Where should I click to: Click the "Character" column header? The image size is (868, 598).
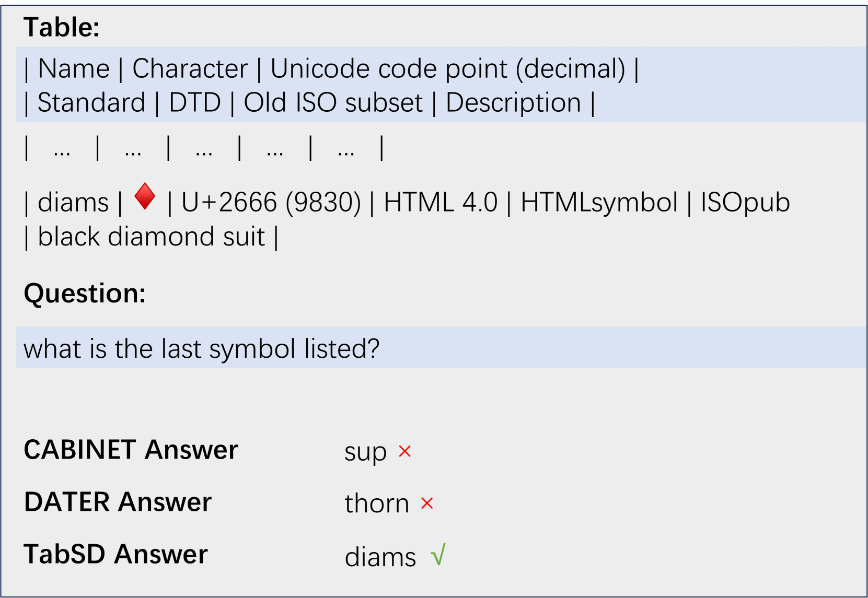pyautogui.click(x=190, y=69)
